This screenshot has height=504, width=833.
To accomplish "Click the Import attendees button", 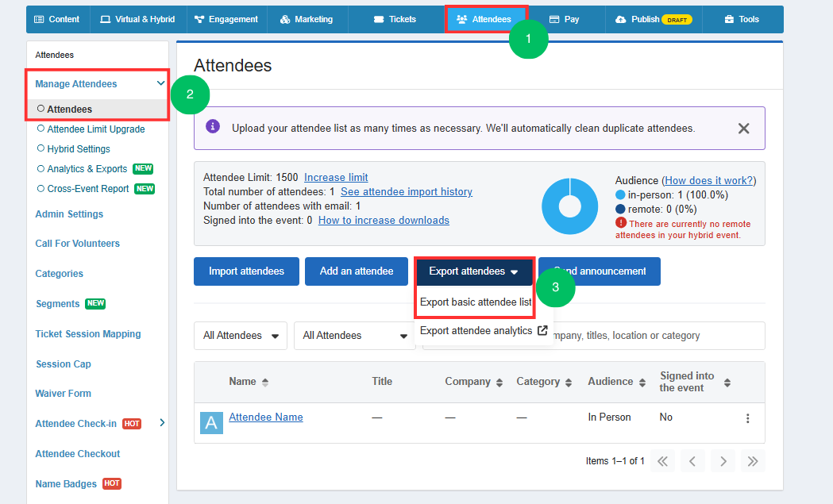I will coord(246,271).
